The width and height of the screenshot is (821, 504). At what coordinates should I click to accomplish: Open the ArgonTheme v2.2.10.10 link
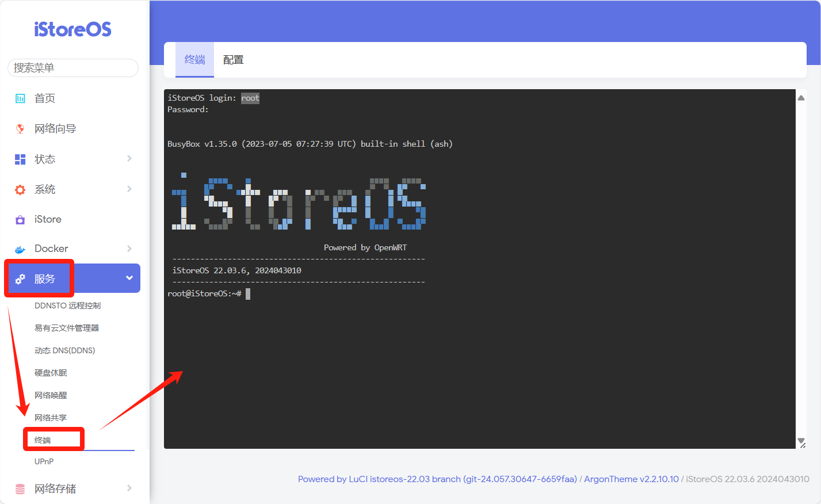click(x=631, y=479)
